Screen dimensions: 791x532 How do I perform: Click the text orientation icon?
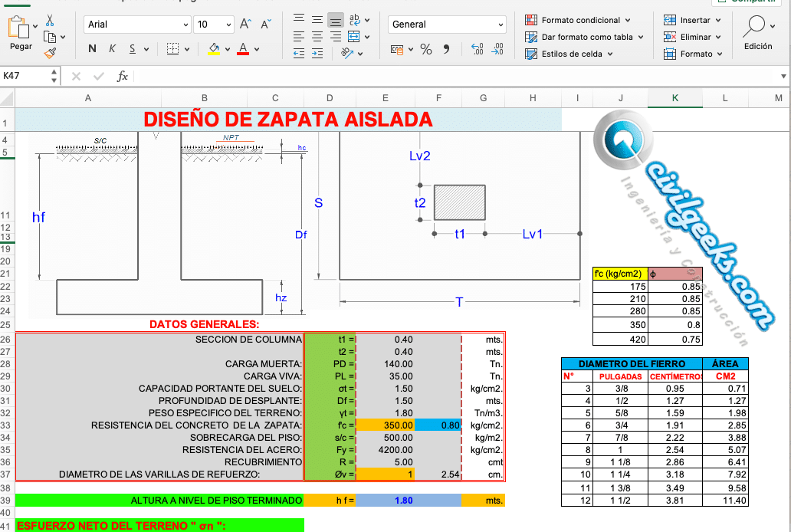click(x=347, y=52)
